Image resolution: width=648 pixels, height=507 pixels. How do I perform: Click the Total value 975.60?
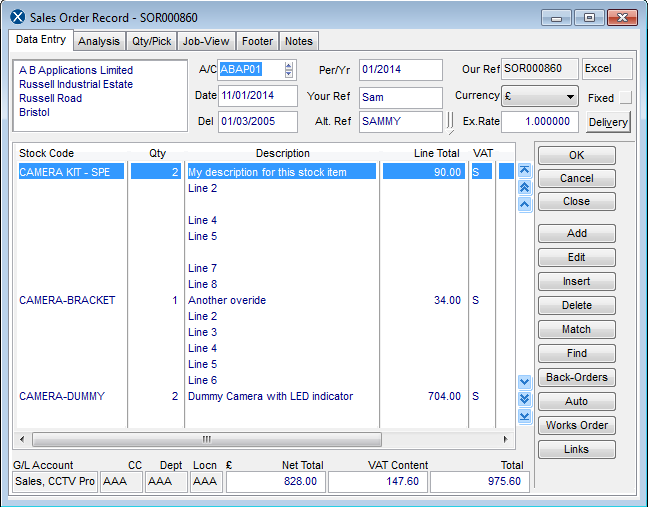pos(480,481)
